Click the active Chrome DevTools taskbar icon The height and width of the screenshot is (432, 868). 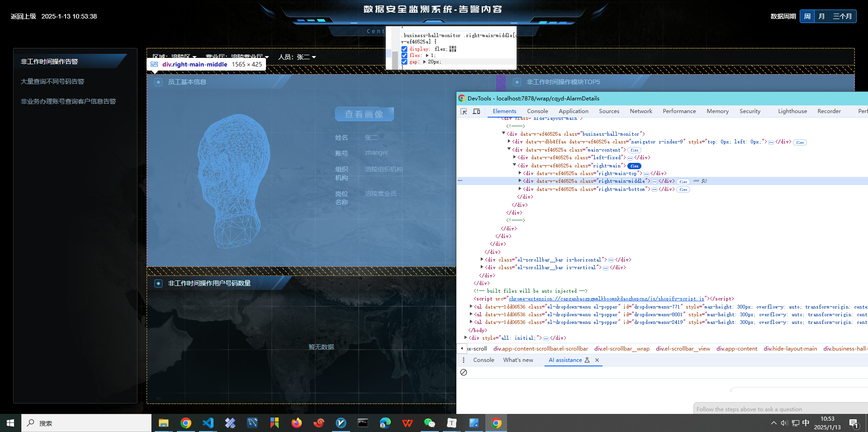(x=497, y=423)
